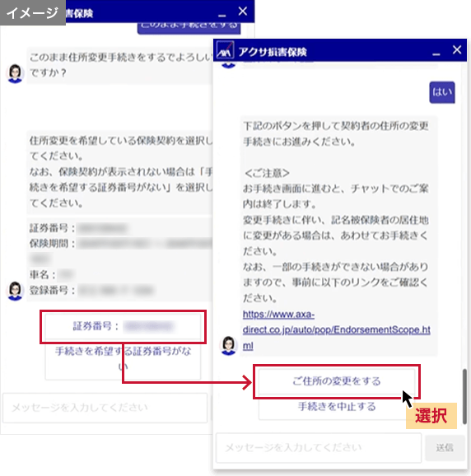Focus the back chat message input field
The image size is (471, 476).
105,408
